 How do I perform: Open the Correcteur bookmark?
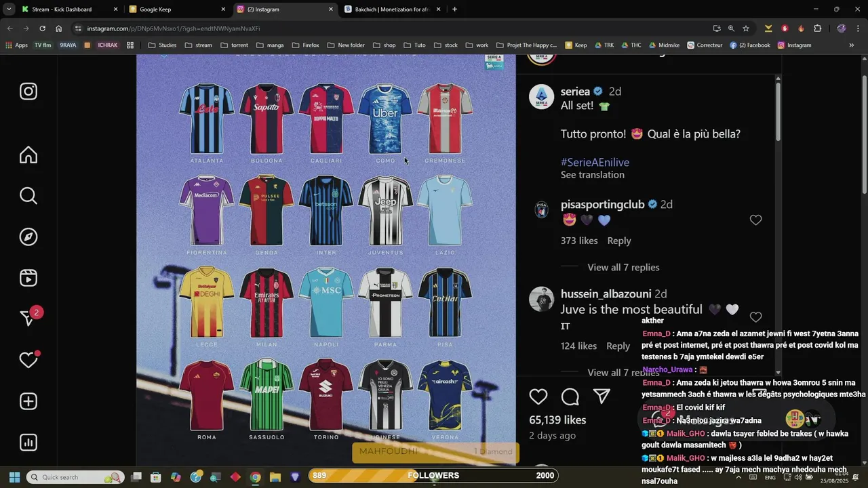[x=705, y=45]
